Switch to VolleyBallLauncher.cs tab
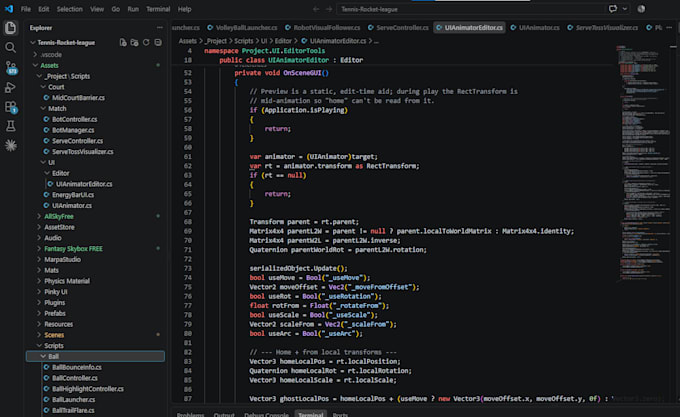The height and width of the screenshot is (417, 680). coord(242,28)
